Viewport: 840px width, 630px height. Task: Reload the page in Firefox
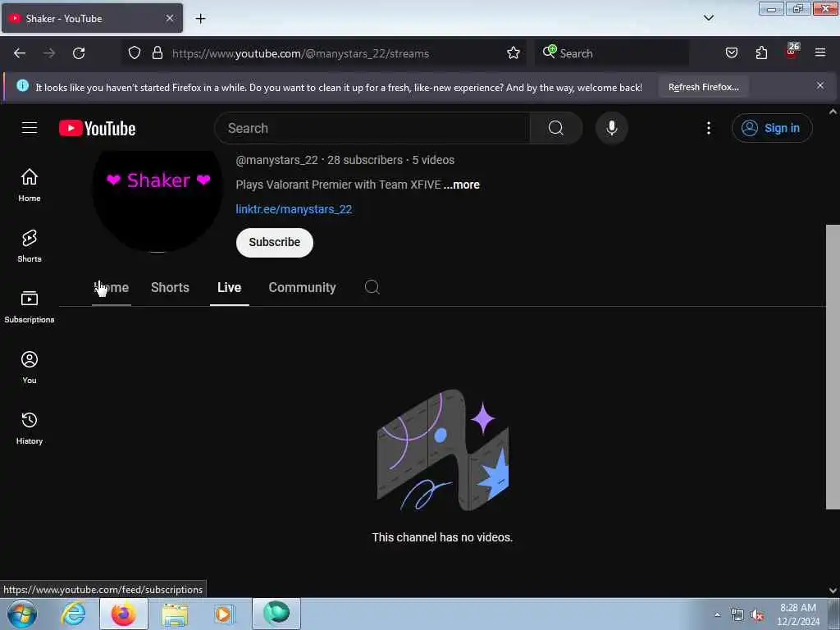pos(79,53)
